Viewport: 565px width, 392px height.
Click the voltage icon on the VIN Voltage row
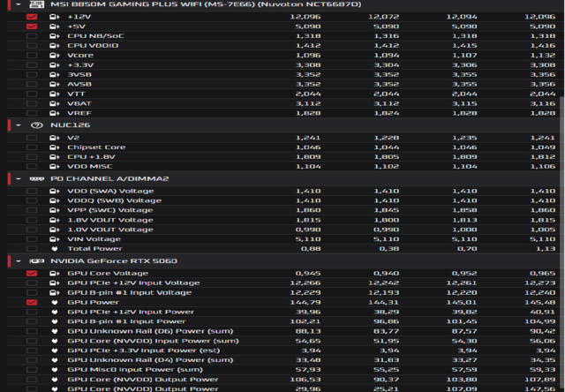(55, 239)
